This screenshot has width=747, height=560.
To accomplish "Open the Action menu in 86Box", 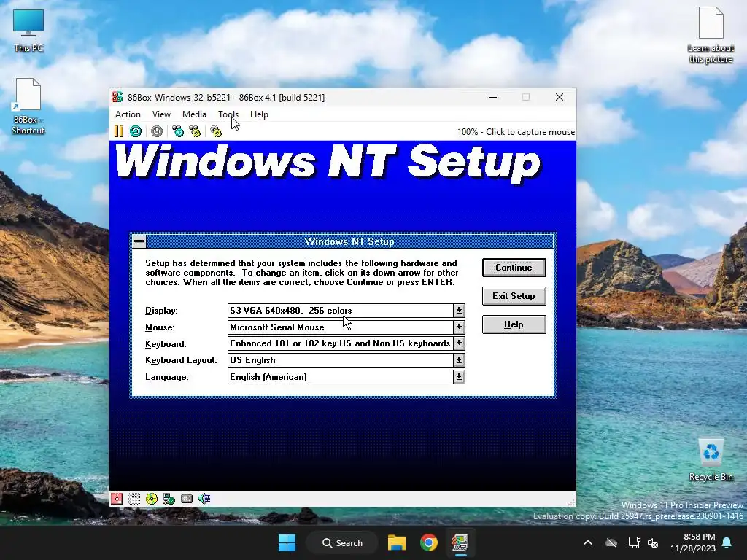I will (128, 114).
